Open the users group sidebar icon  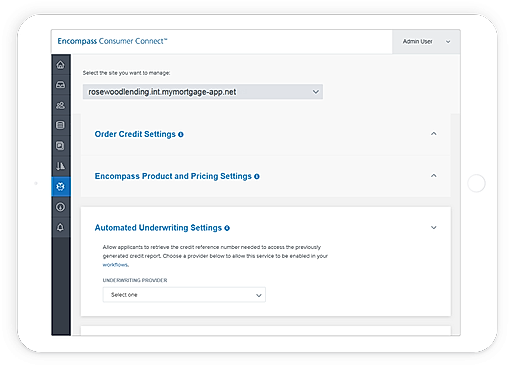pos(60,105)
